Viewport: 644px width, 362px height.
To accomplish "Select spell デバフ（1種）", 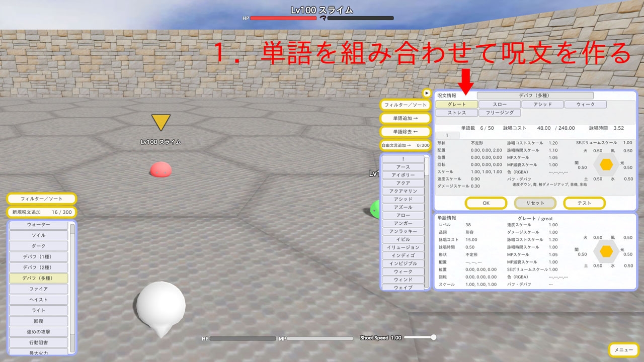I will (x=39, y=257).
